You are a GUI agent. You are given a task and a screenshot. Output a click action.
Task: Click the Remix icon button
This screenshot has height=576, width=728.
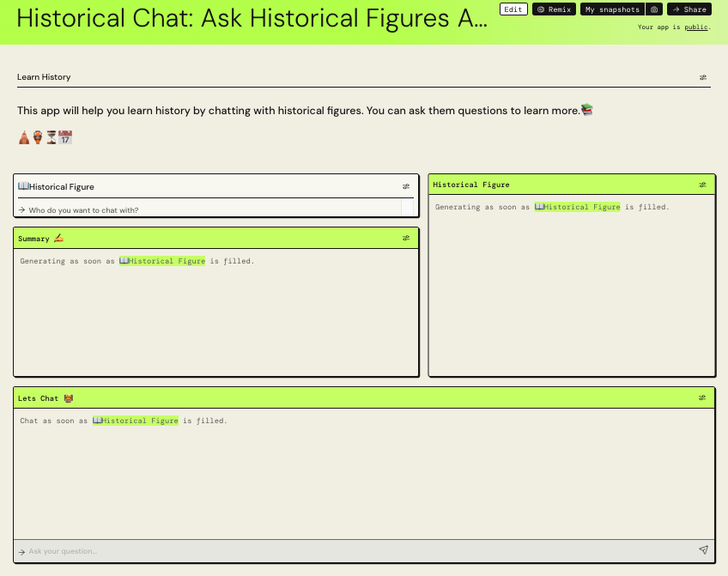(x=554, y=9)
